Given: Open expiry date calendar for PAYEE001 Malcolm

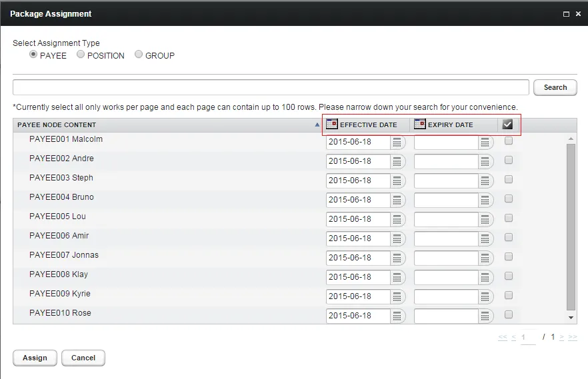Looking at the screenshot, I should [x=485, y=143].
